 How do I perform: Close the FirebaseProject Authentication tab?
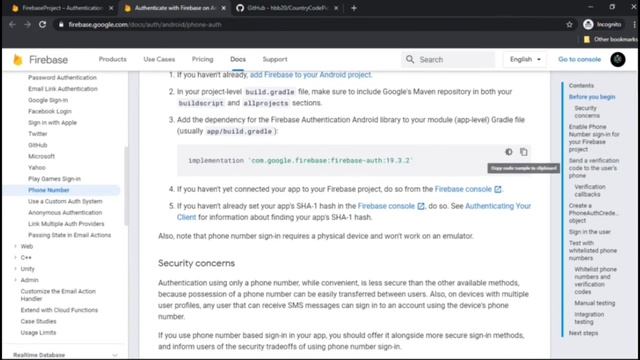coord(111,8)
